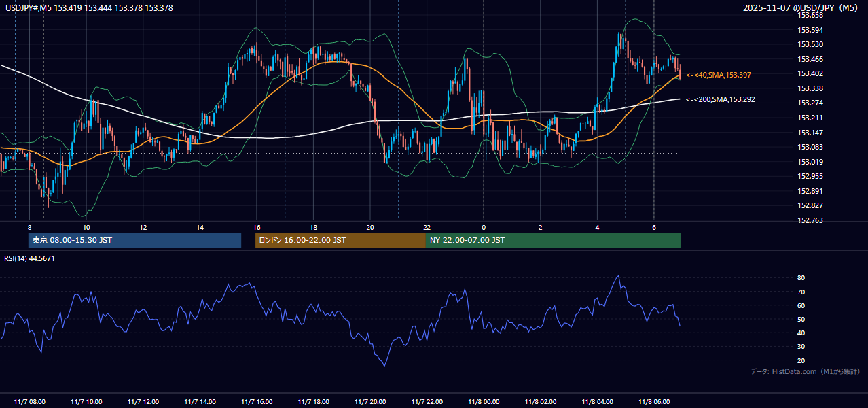Click price axis label 153.594

point(810,30)
